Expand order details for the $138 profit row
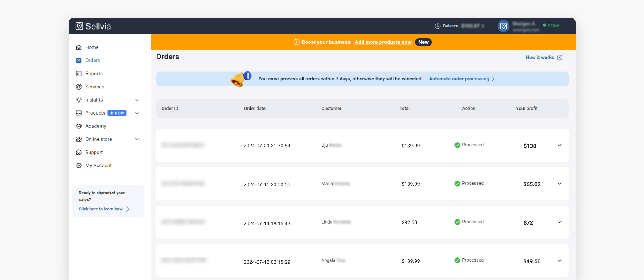Image resolution: width=644 pixels, height=280 pixels. click(559, 145)
